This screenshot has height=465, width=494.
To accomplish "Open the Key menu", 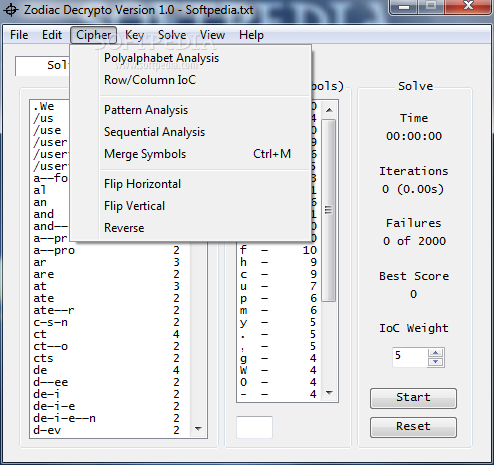I will coord(134,35).
